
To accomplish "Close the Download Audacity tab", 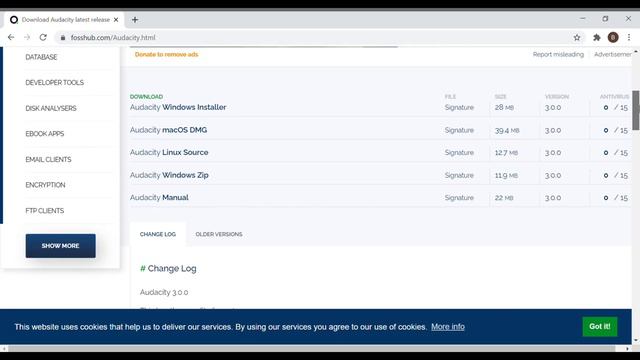I will (x=116, y=20).
